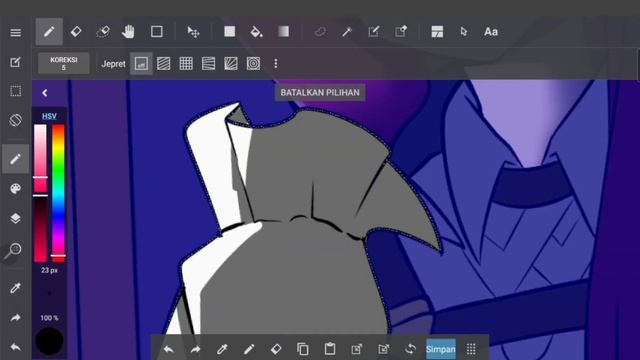Enable the concentric circle snap guide
This screenshot has width=640, height=360.
(x=253, y=64)
